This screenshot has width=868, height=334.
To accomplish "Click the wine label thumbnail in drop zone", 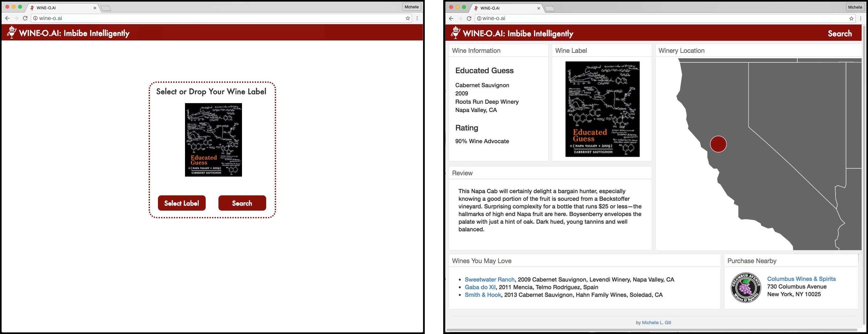I will click(x=213, y=140).
